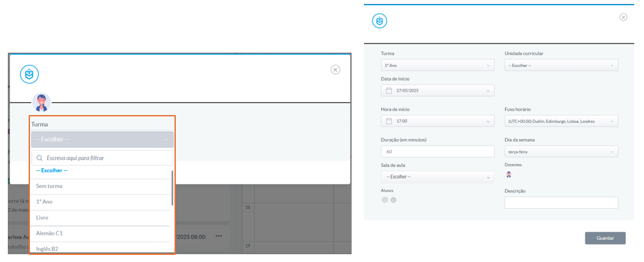Open the Turma dropdown showing -- Escolher --
Screen dimensions: 644x262
(102, 139)
